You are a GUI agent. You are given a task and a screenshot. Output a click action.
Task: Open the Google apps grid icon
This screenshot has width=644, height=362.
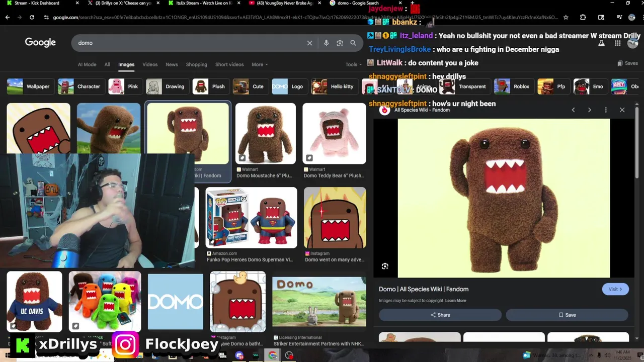pos(617,43)
